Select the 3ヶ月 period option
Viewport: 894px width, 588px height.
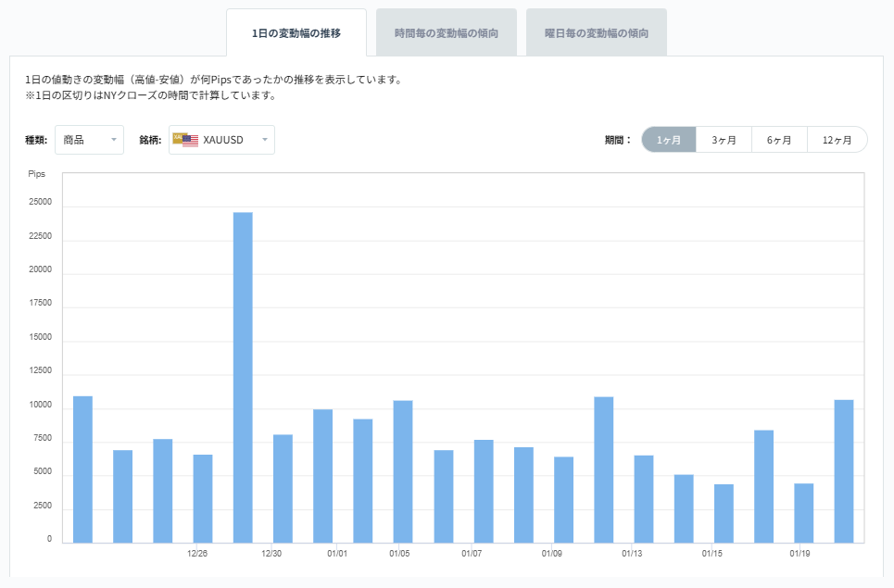tap(724, 139)
